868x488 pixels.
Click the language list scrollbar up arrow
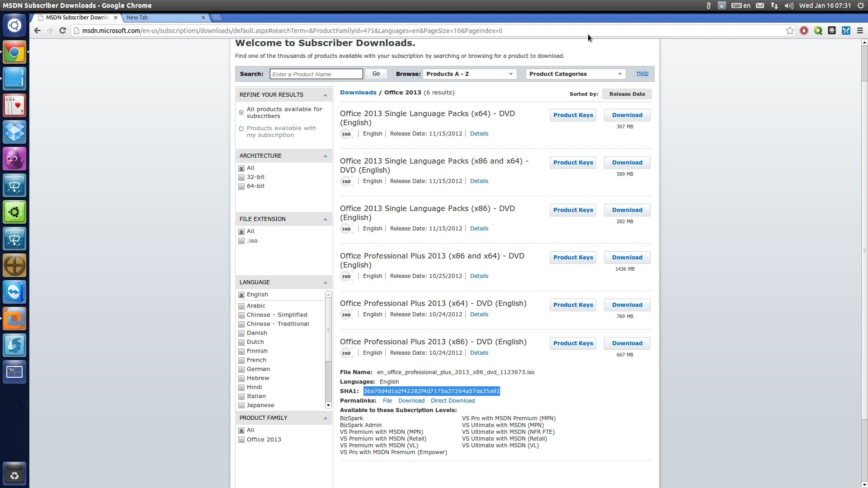328,295
